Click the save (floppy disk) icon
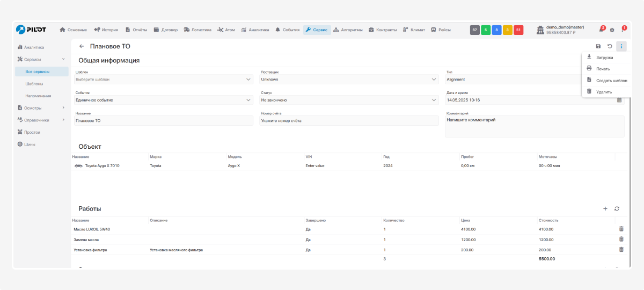Image resolution: width=644 pixels, height=290 pixels. (598, 46)
